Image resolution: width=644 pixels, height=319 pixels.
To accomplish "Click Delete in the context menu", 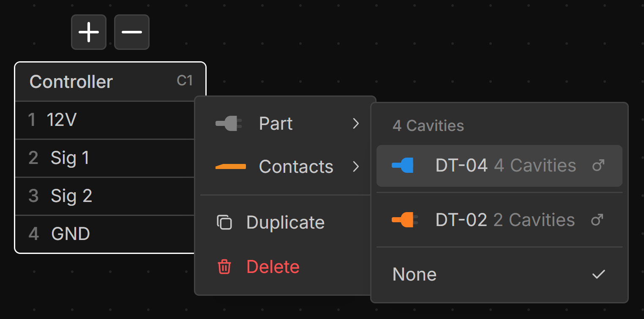I will tap(273, 267).
